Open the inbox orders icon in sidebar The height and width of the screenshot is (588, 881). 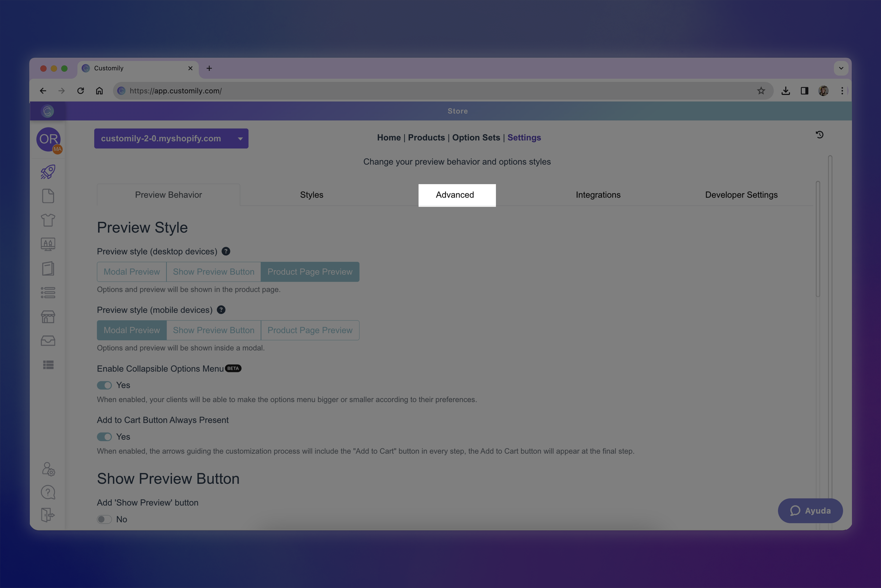(48, 341)
